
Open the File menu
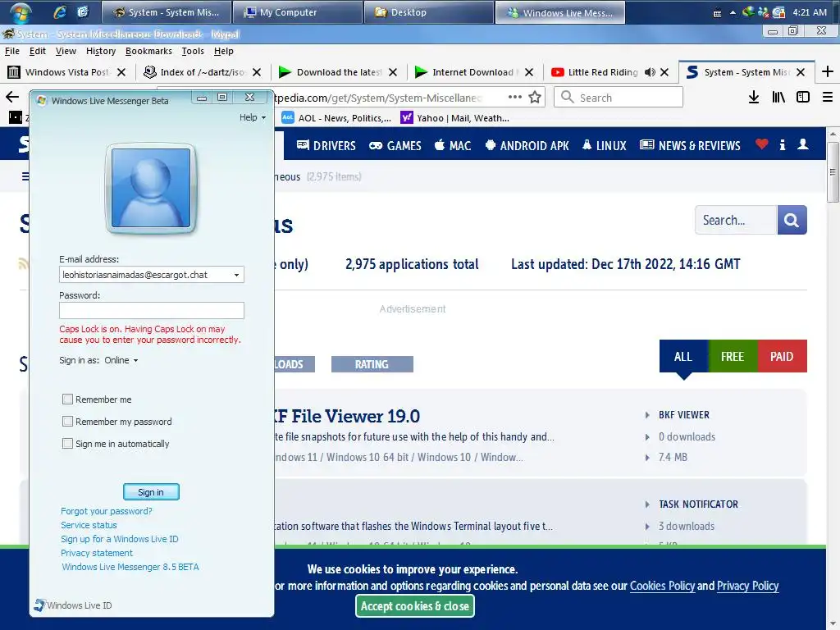click(x=11, y=51)
